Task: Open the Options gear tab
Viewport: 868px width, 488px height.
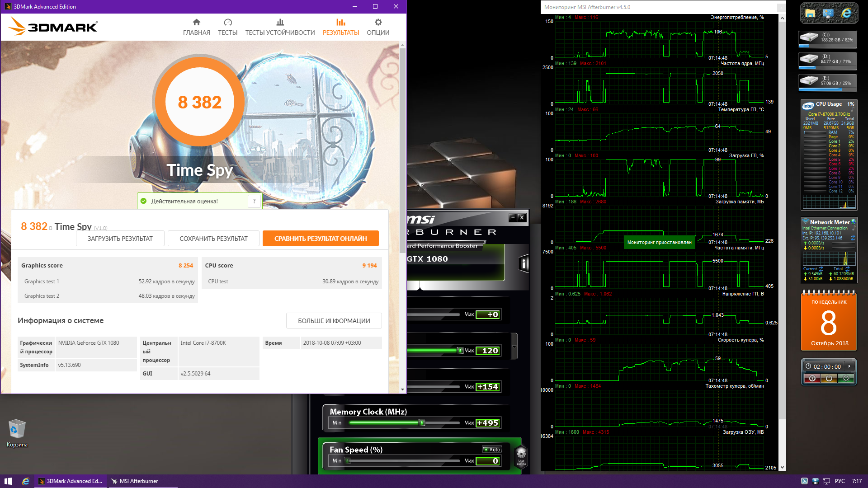Action: click(x=378, y=27)
